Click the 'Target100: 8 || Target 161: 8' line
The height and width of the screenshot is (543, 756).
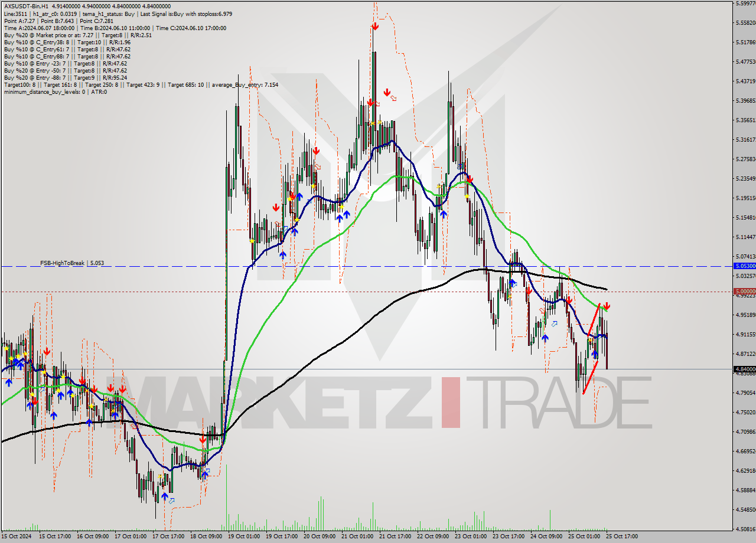click(x=141, y=84)
